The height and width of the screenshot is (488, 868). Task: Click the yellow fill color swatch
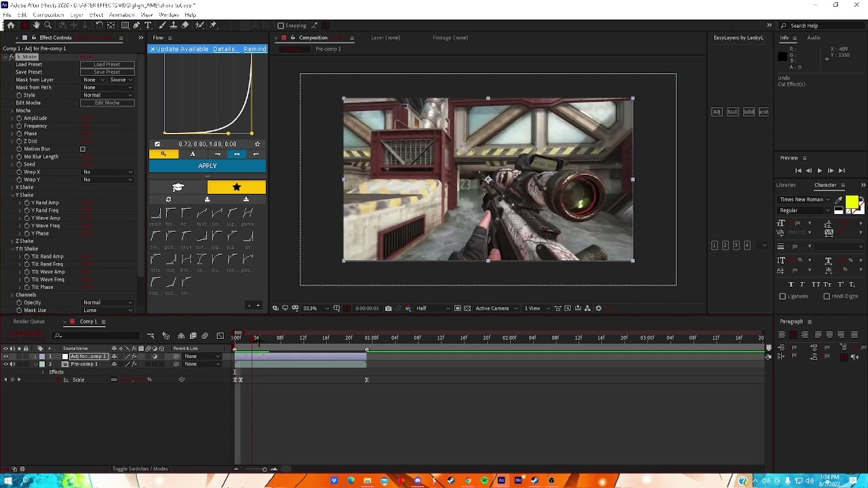[851, 201]
